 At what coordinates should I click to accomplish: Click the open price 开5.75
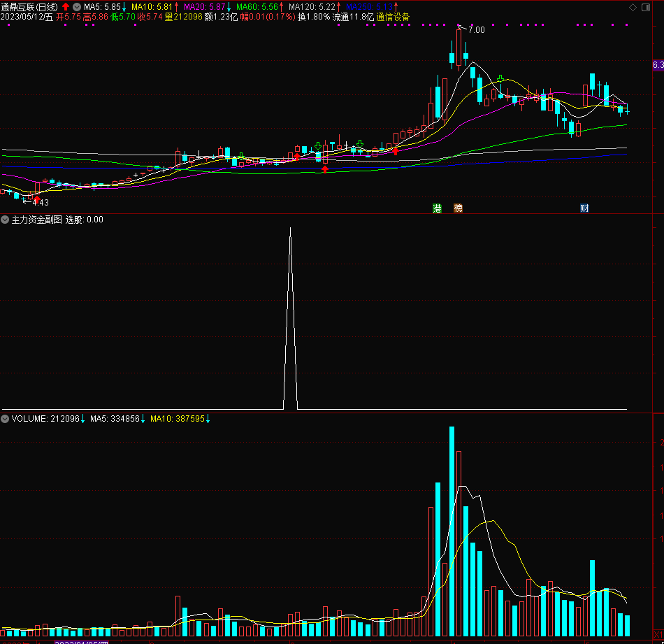[68, 17]
